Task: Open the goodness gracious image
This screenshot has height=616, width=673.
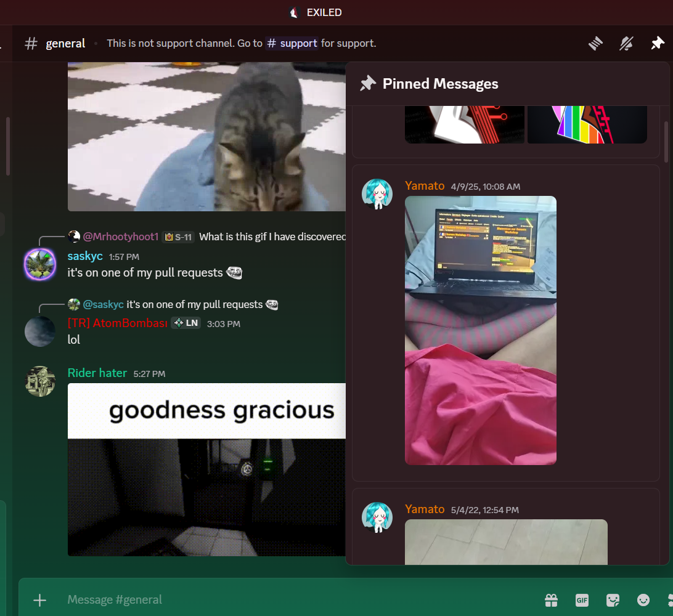Action: point(206,470)
